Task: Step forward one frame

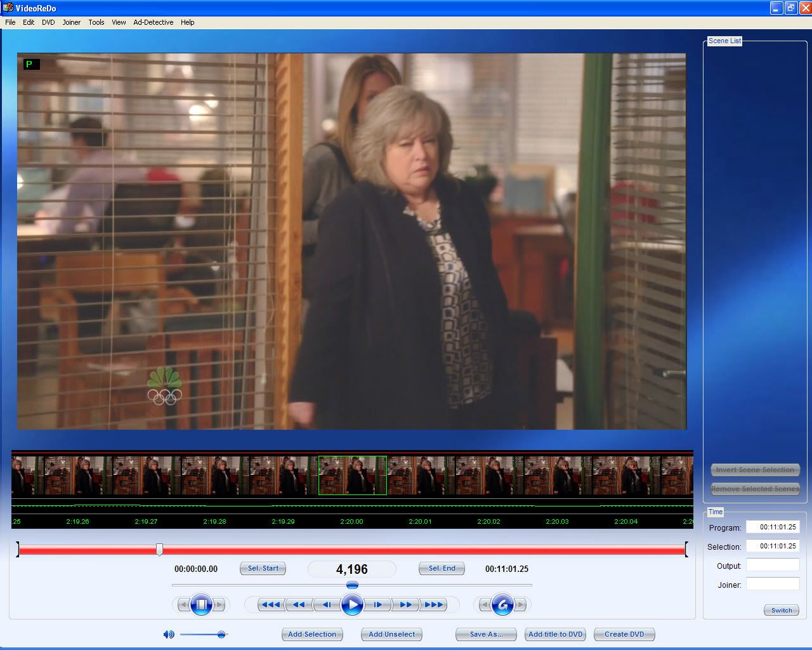Action: coord(378,605)
